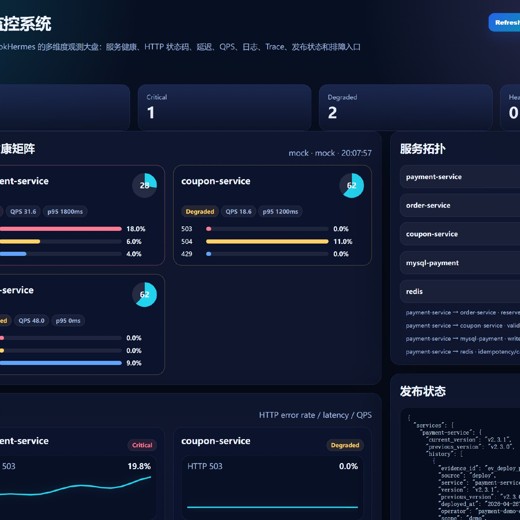Click the blue Refresh button
Viewport: 520px width, 520px height.
point(505,23)
